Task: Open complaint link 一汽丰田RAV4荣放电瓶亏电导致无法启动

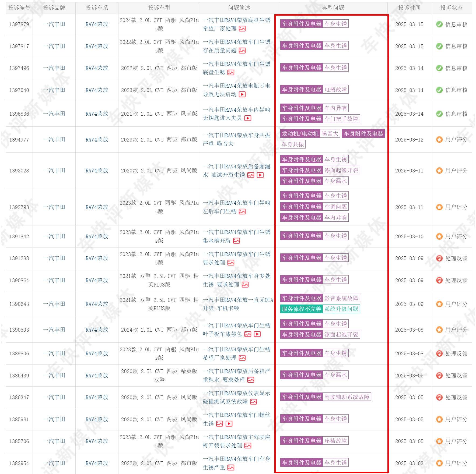Action: [x=236, y=90]
